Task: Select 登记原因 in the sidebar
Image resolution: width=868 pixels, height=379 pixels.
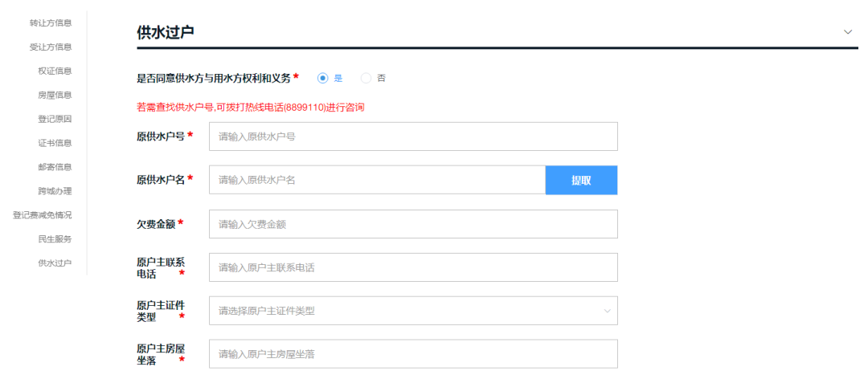Action: pos(55,119)
